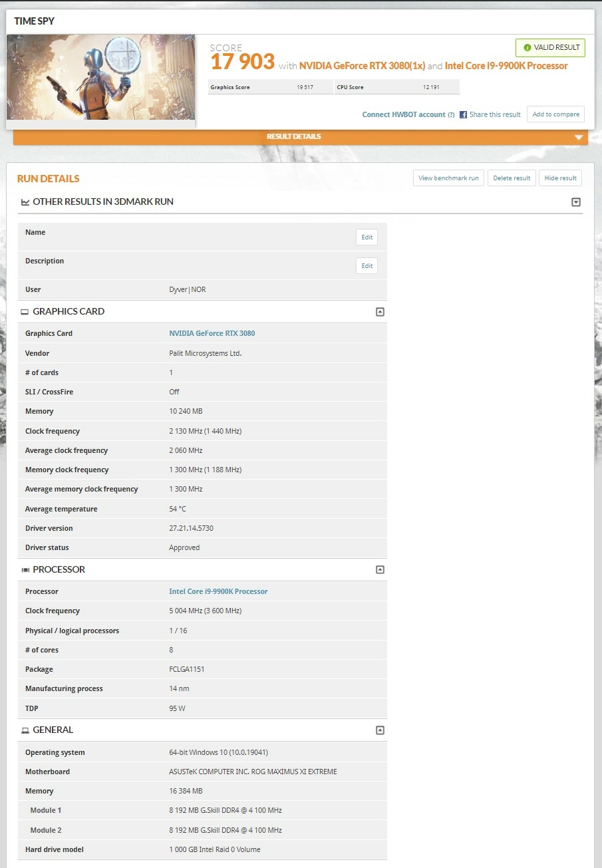This screenshot has height=868, width=602.
Task: Click memory value 10 240 MB
Action: [x=186, y=412]
